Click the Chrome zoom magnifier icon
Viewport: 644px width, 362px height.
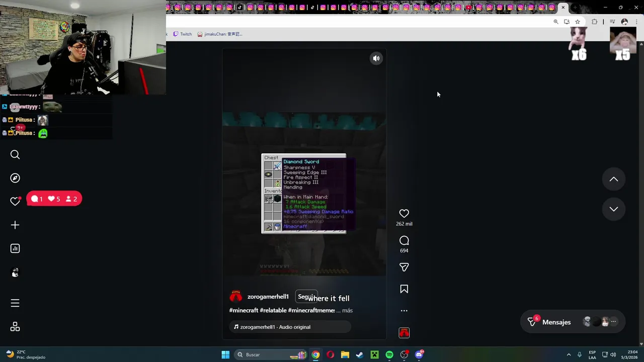click(556, 22)
